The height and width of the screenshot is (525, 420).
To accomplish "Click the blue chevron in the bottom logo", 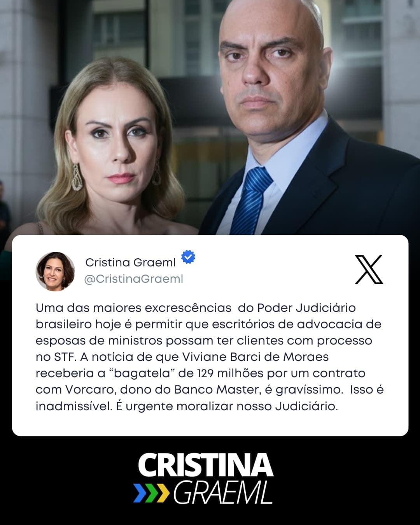I will coord(140,493).
